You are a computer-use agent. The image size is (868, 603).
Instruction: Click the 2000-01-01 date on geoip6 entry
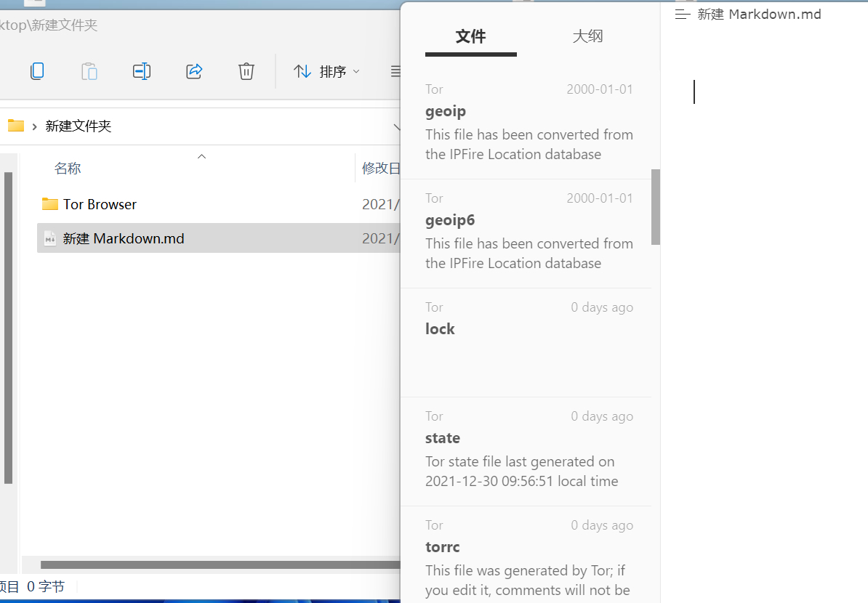(600, 198)
